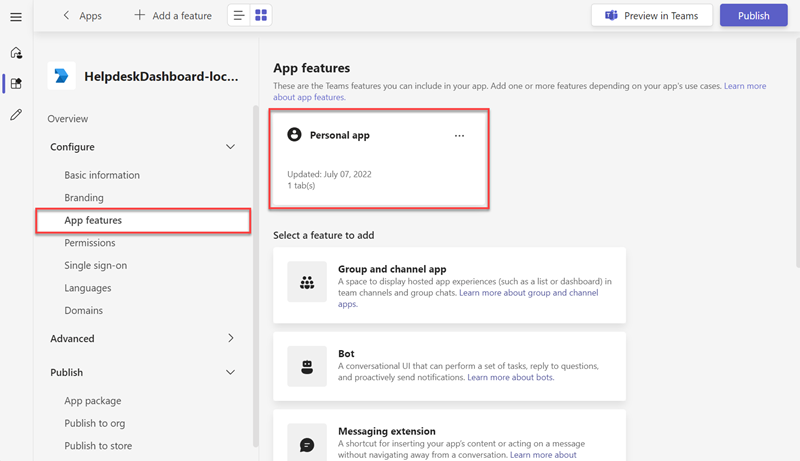Click the HelpdeskDashboard-loc app title
Viewport: 800px width, 461px height.
click(161, 76)
